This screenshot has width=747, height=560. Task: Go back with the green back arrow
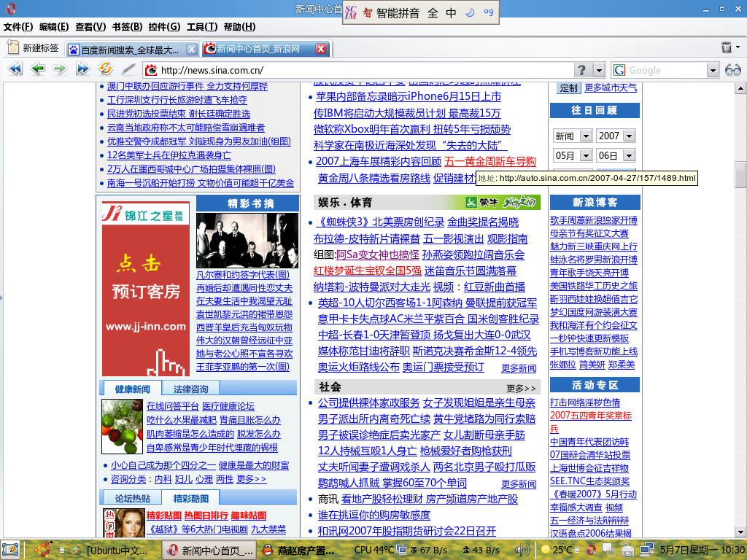click(38, 69)
